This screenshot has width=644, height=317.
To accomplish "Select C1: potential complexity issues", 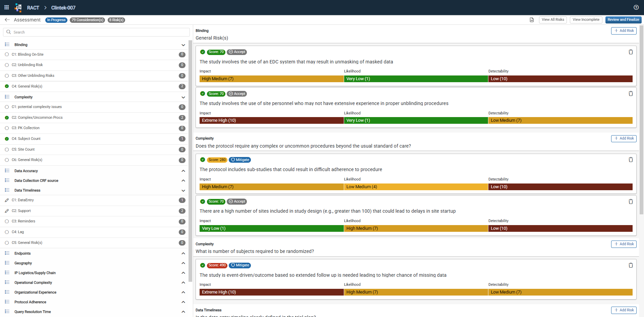I will pos(95,107).
